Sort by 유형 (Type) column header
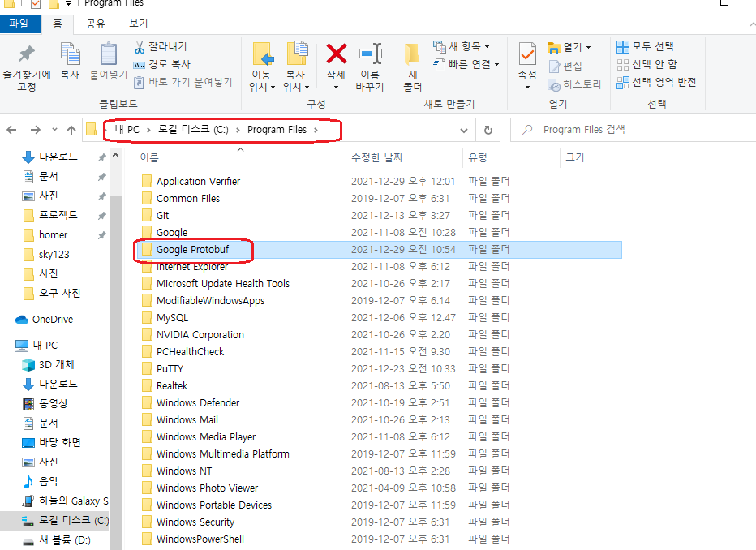Viewport: 756px width, 550px height. coord(511,157)
